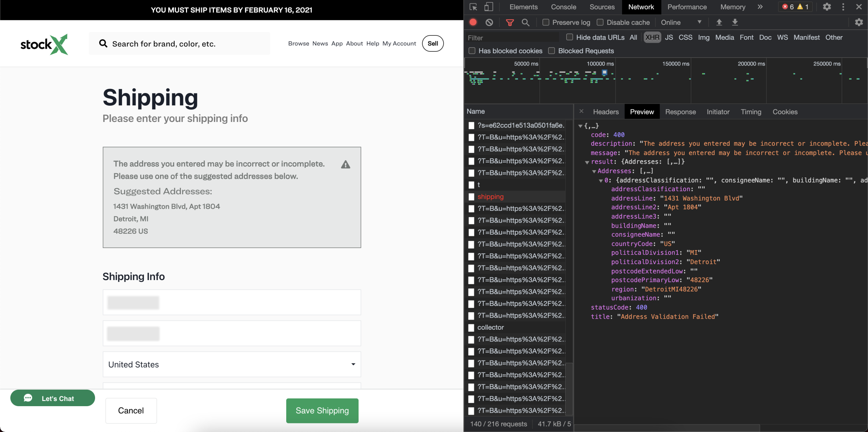Stop recording network log (red dot)
868x432 pixels.
pos(473,22)
